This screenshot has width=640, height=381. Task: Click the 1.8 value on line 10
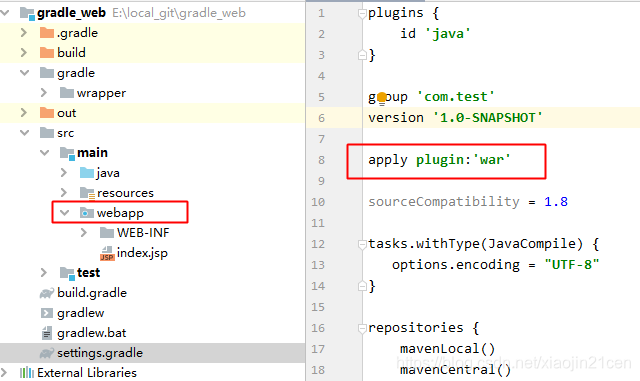pos(556,201)
